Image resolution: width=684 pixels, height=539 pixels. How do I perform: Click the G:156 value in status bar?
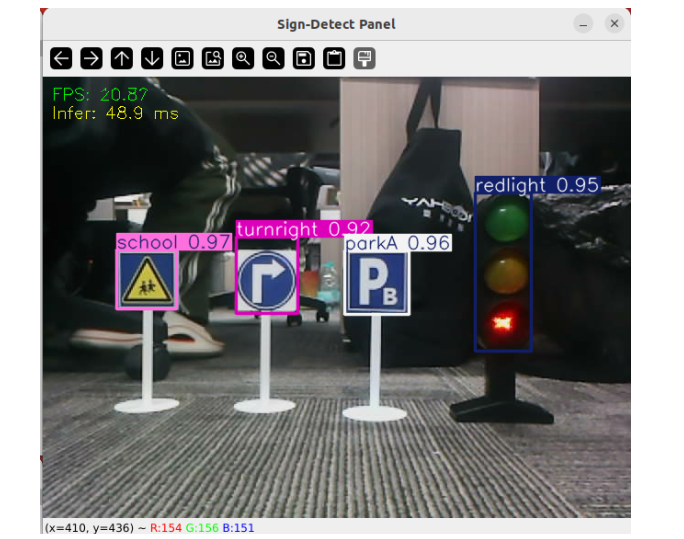coord(202,528)
